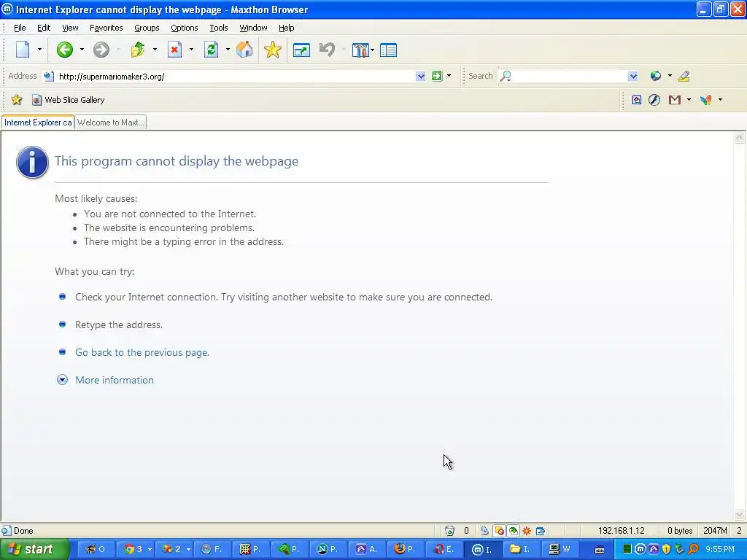Open the Back history dropdown arrow

tap(82, 50)
